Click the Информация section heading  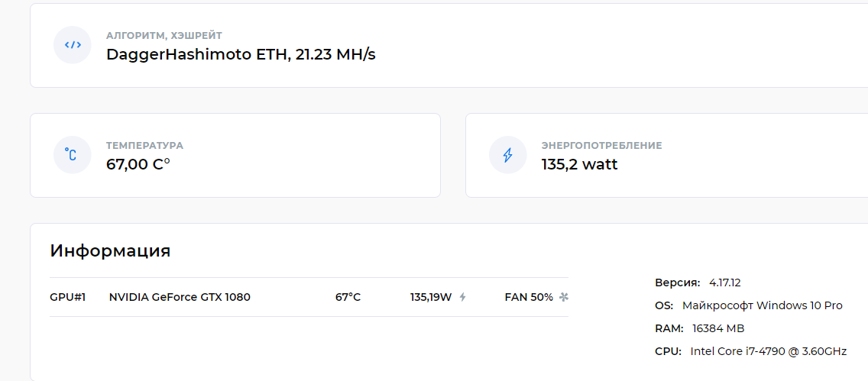[110, 251]
